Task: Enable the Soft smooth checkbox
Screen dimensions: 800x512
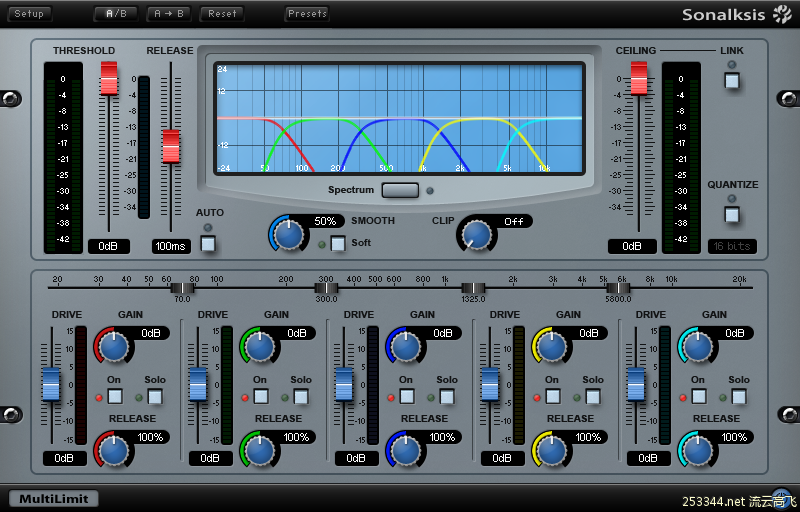Action: (338, 243)
